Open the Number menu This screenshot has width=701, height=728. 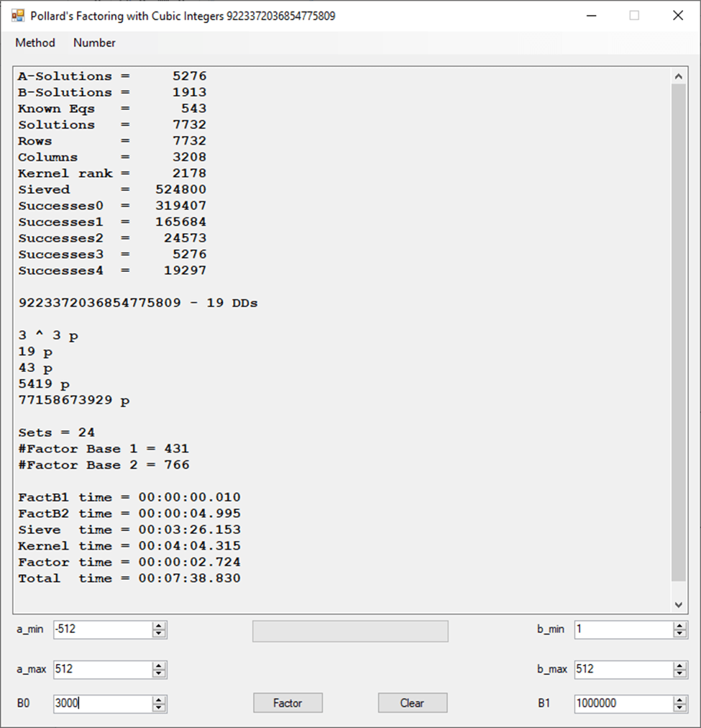pos(94,43)
